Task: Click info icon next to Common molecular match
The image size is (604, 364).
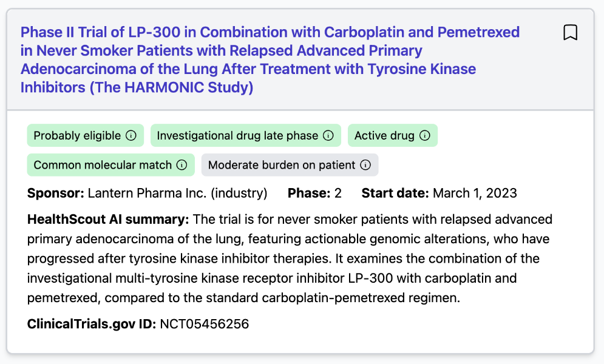Action: pos(182,165)
